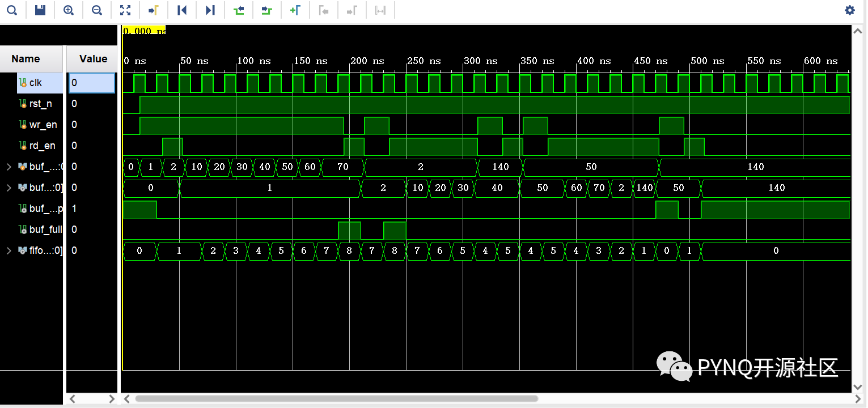Click the 150 ns ruler label

[x=311, y=61]
